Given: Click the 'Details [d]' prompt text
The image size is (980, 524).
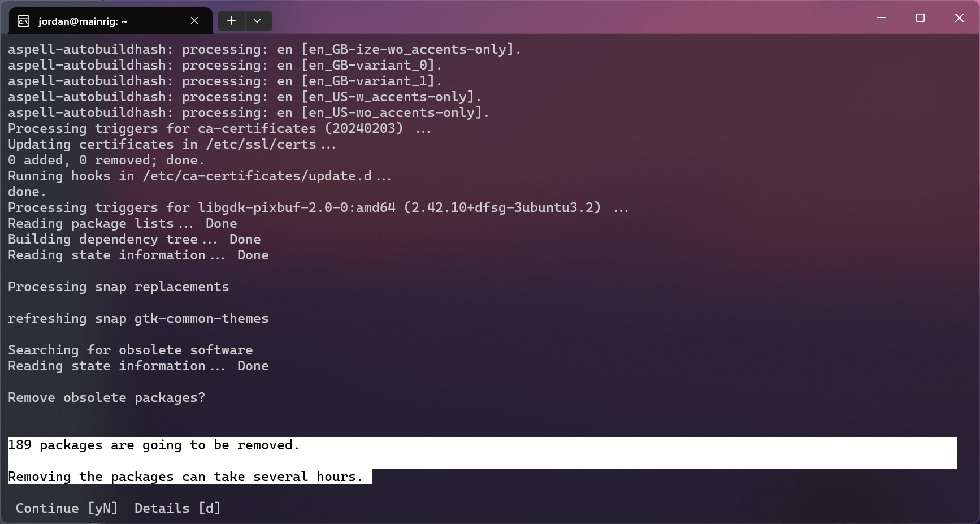Looking at the screenshot, I should 177,508.
